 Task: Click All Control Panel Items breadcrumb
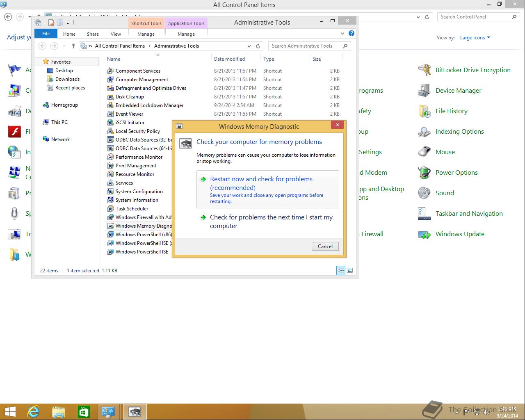click(120, 46)
